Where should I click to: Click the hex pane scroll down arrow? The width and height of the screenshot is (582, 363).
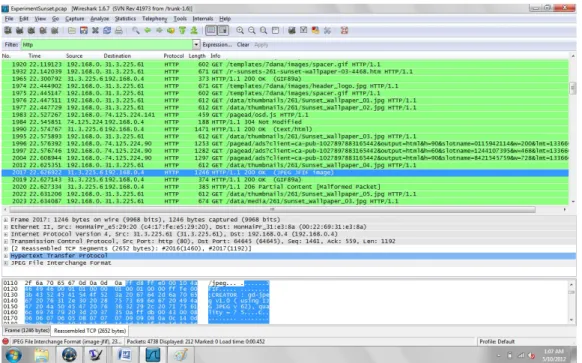tap(572, 320)
